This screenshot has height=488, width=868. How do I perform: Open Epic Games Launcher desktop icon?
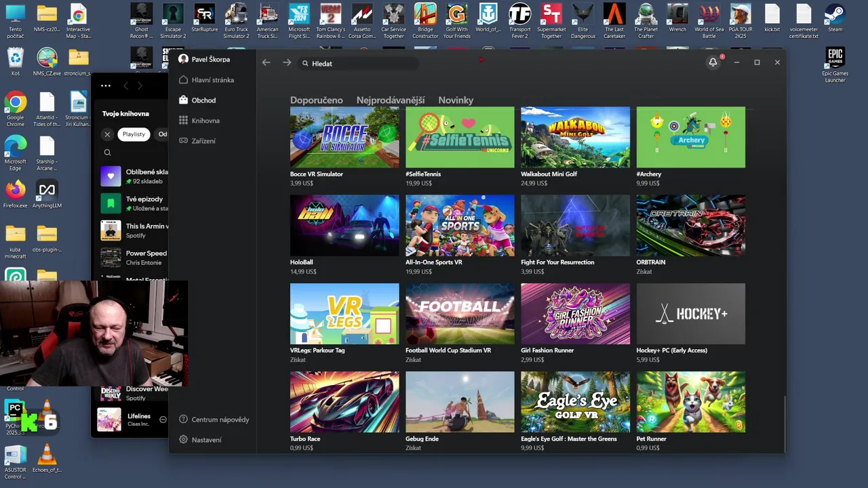pyautogui.click(x=835, y=65)
